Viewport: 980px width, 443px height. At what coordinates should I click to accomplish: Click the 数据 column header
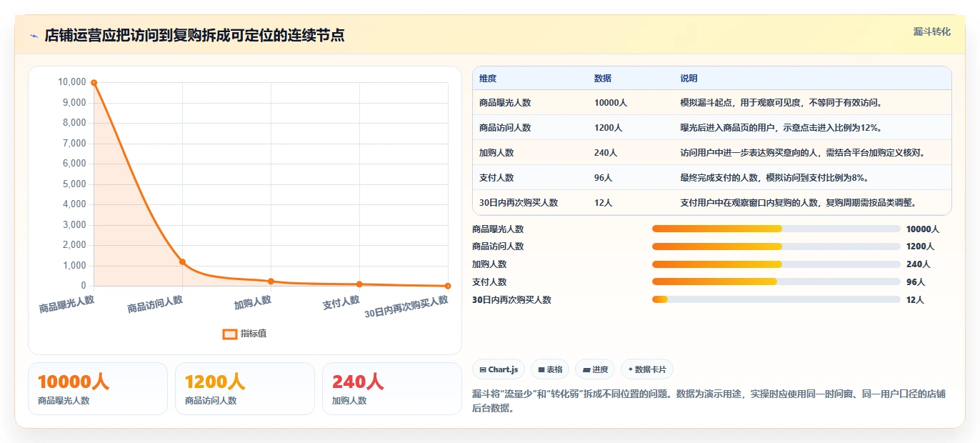603,79
